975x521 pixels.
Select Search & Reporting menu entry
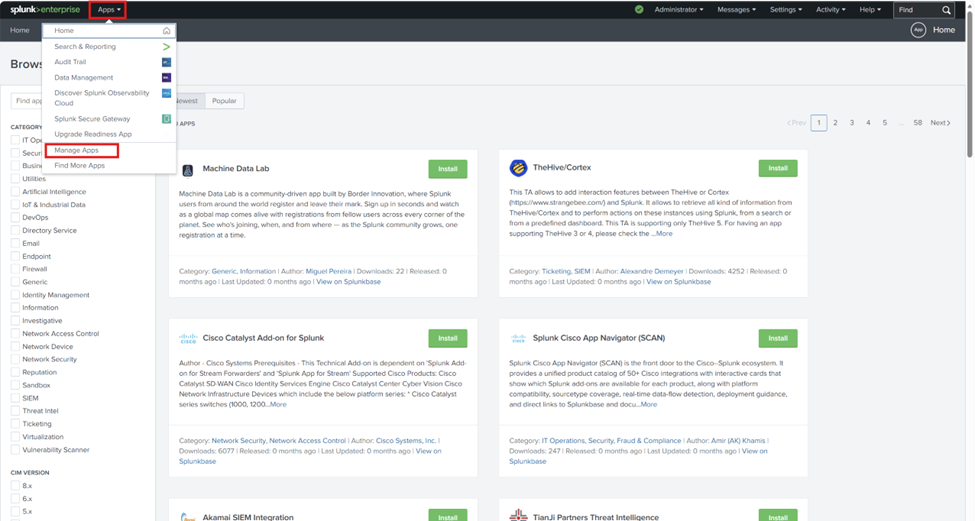(85, 47)
